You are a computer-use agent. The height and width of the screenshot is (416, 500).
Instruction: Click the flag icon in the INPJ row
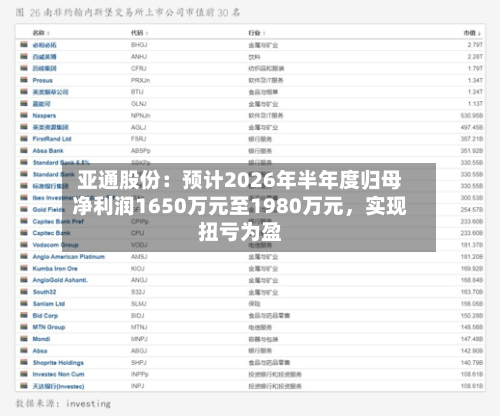tap(24, 386)
